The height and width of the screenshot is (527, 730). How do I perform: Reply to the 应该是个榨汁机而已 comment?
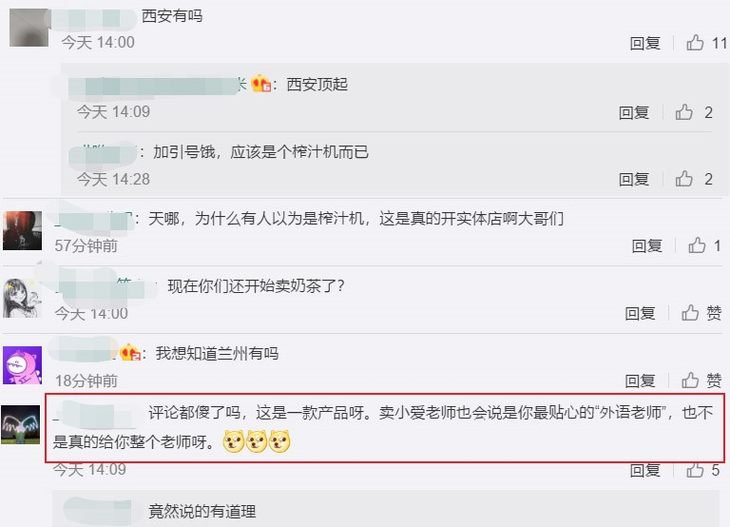coord(634,179)
